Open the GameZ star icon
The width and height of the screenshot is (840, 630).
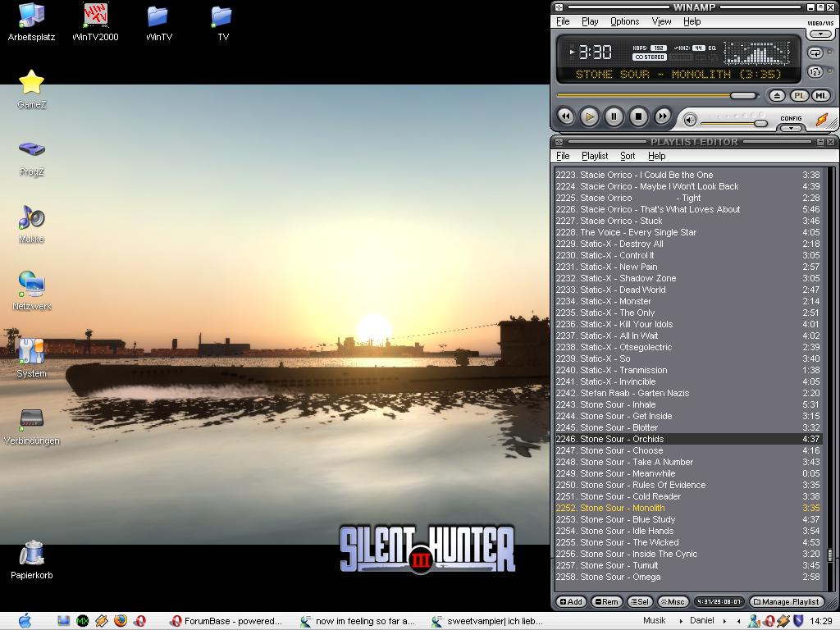tap(31, 89)
